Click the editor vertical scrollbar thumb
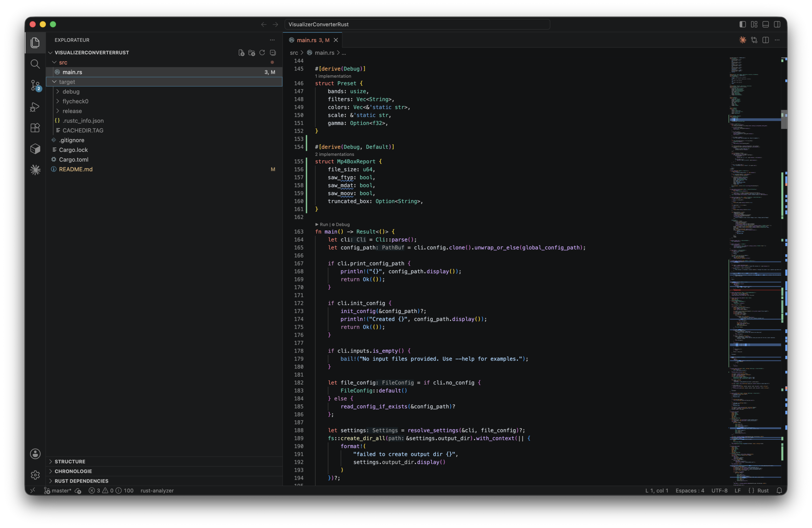812x528 pixels. point(784,119)
